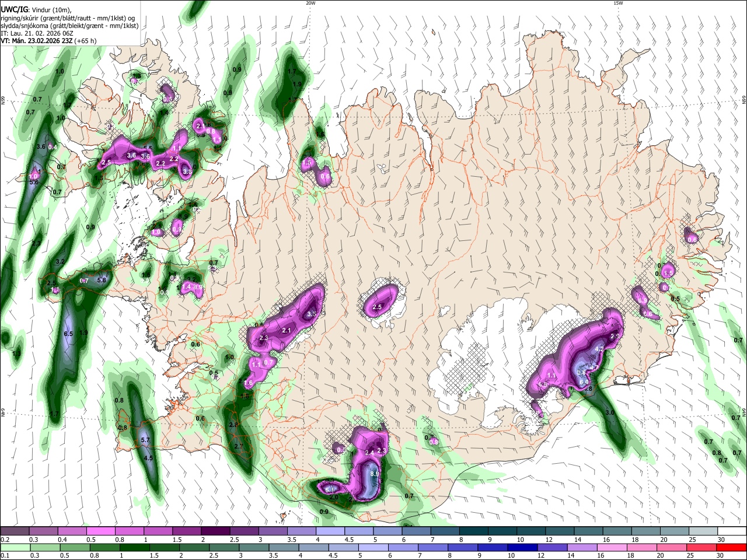
Task: Click the pale green 0.1 swatch in the lower legend row
Action: pos(14,548)
